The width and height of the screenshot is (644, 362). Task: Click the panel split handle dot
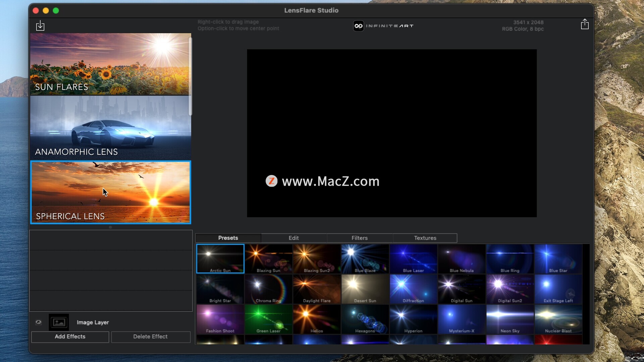click(x=110, y=227)
